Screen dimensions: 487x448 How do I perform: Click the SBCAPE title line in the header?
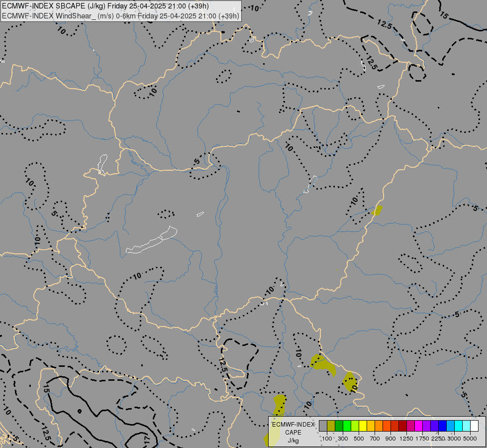click(x=105, y=6)
